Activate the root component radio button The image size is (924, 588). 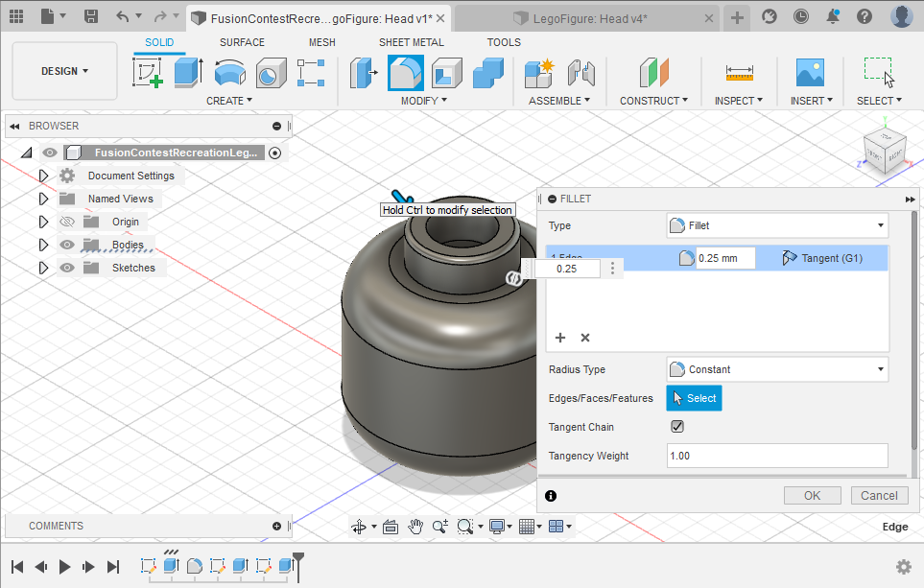point(274,153)
